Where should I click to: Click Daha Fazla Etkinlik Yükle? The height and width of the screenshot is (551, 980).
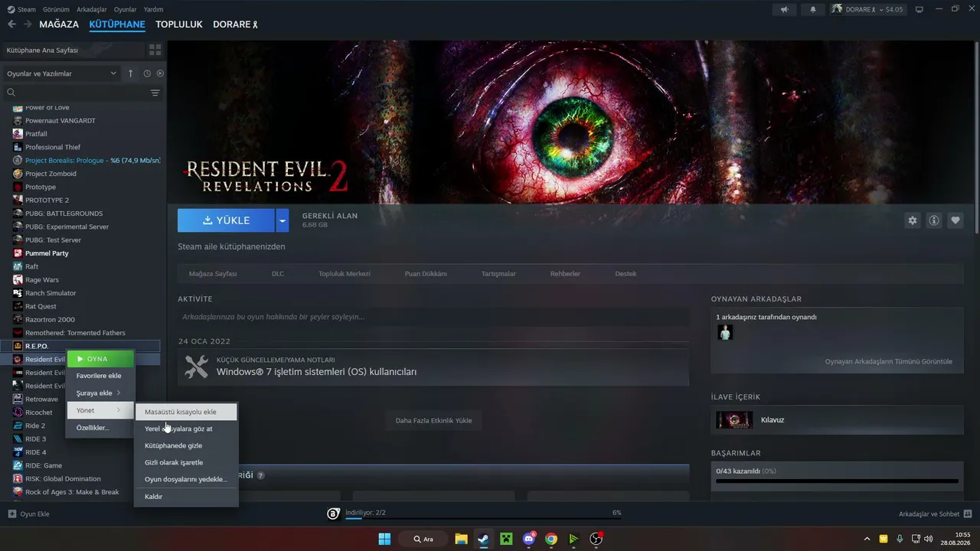433,420
